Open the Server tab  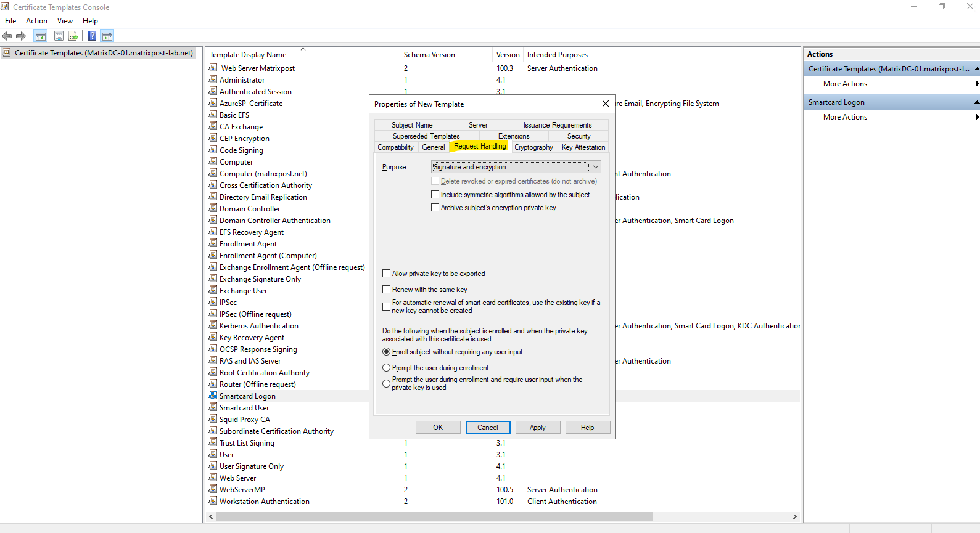coord(478,125)
